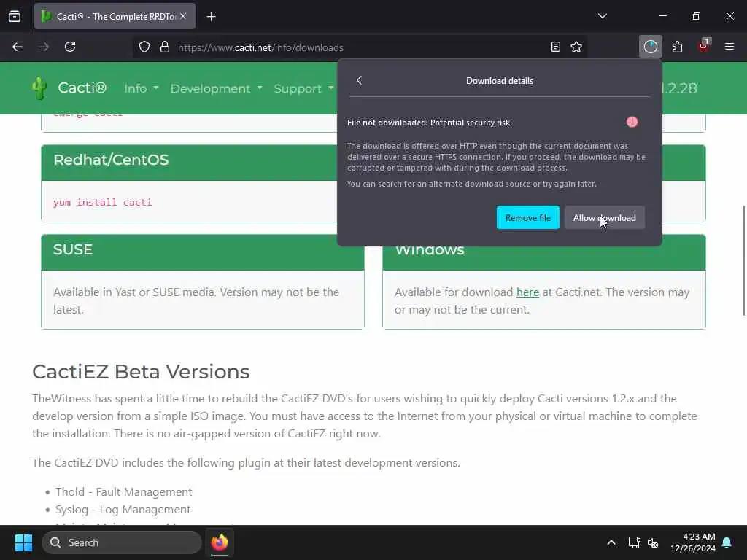Remove the blocked file
This screenshot has height=560, width=747.
pos(528,217)
